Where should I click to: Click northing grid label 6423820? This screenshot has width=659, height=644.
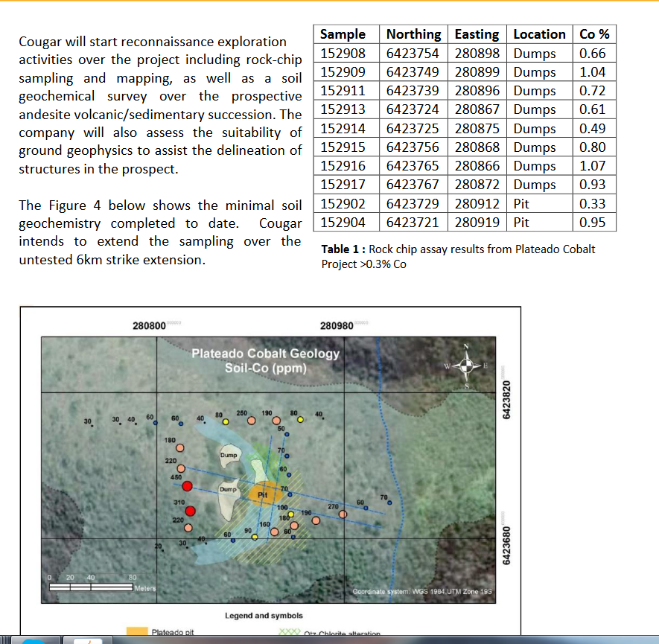(507, 400)
